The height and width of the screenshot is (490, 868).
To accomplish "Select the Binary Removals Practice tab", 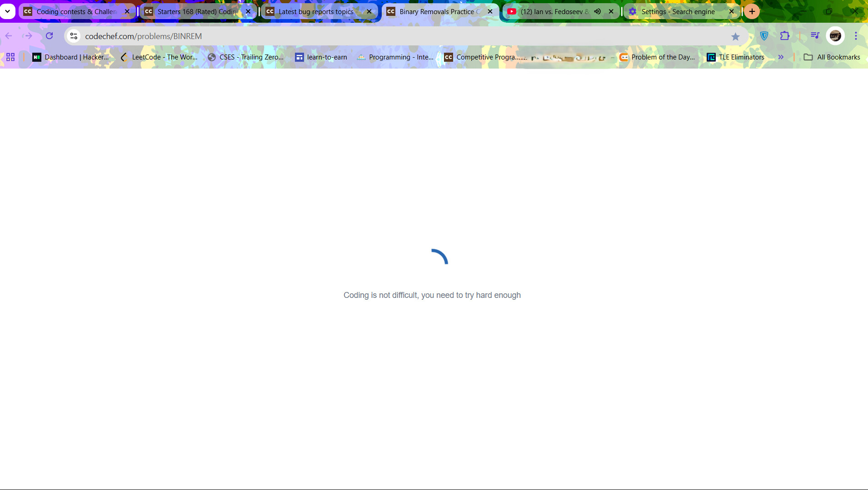I will click(x=439, y=11).
